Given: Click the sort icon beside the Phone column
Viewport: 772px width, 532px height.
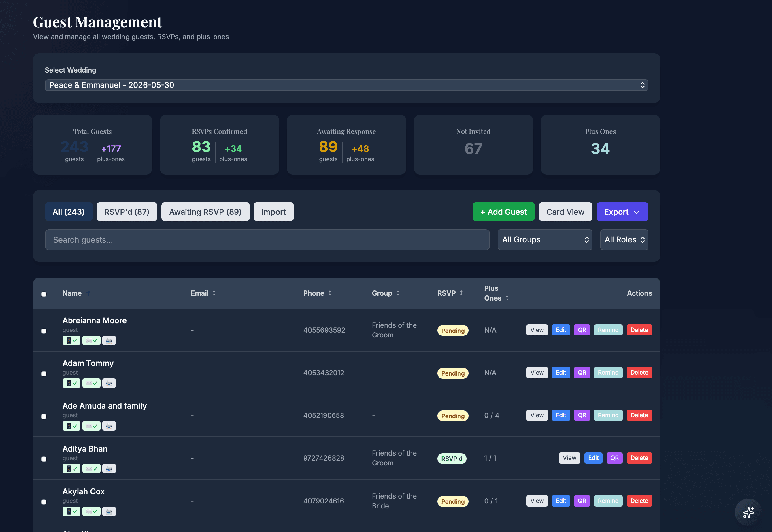Looking at the screenshot, I should [330, 293].
